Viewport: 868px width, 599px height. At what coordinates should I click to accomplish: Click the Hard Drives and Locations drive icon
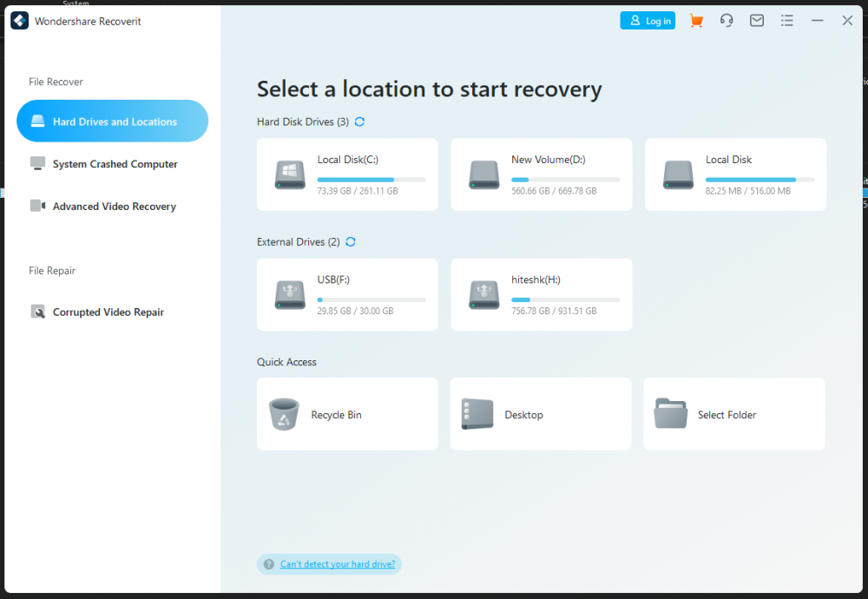pos(37,122)
